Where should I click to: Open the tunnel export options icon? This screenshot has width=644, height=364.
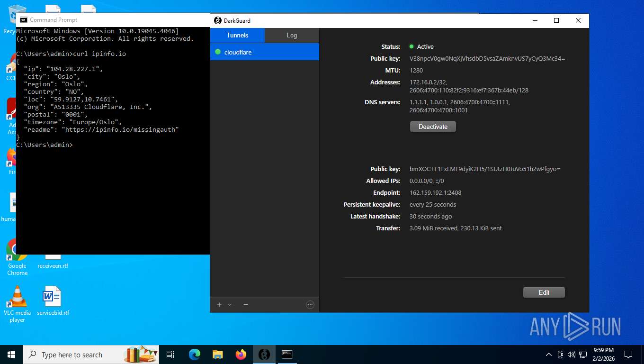(310, 305)
